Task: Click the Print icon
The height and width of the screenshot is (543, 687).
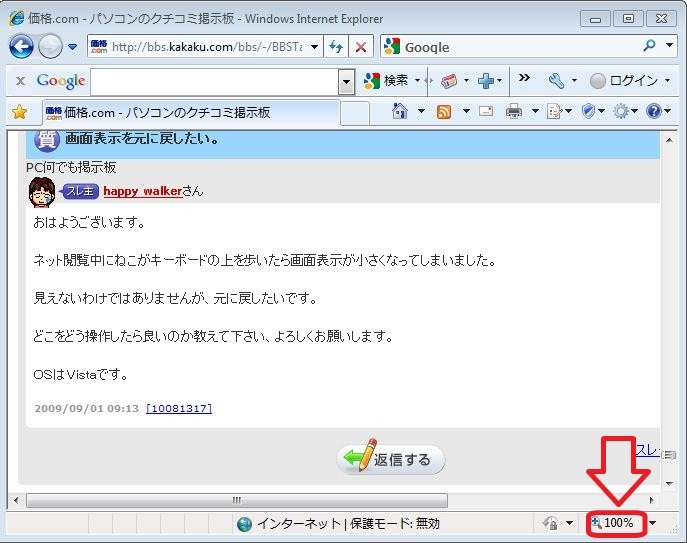Action: 514,111
